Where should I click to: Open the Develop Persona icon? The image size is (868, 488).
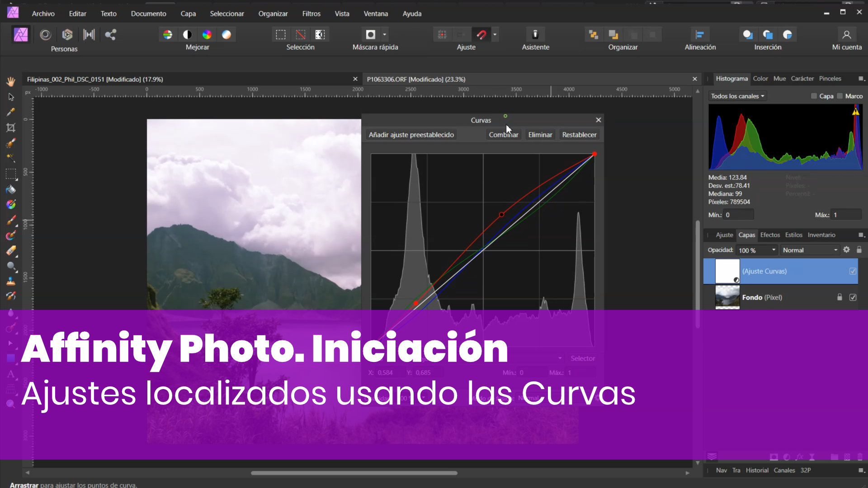pos(67,35)
